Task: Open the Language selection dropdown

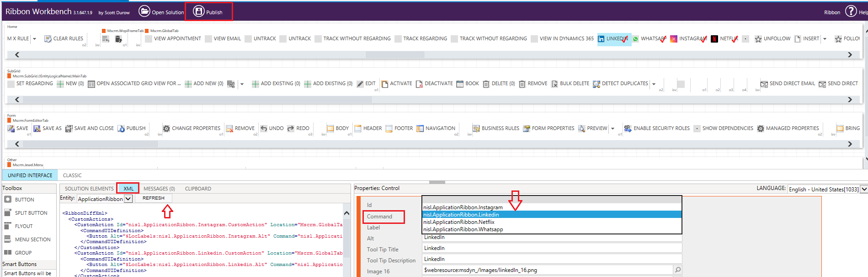Action: (863, 189)
